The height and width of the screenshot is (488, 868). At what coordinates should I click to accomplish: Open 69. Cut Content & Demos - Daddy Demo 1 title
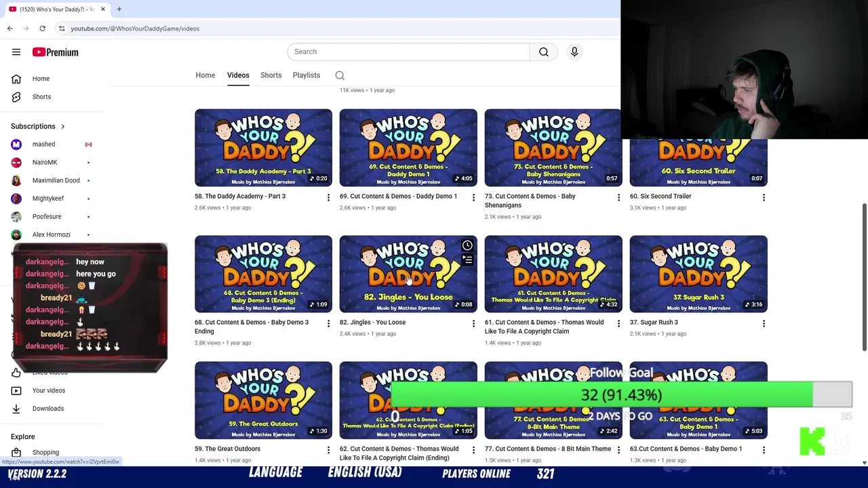398,196
